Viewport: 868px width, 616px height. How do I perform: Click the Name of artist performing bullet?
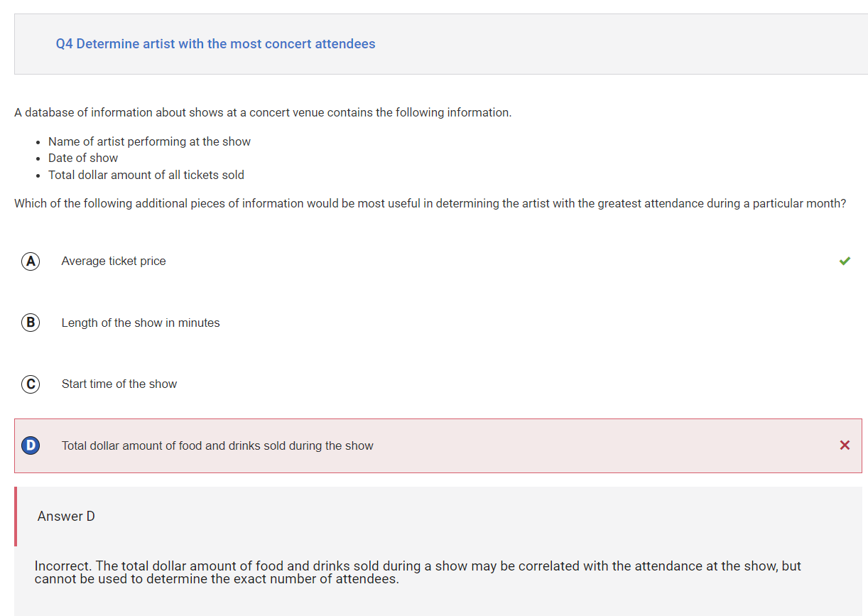[149, 141]
